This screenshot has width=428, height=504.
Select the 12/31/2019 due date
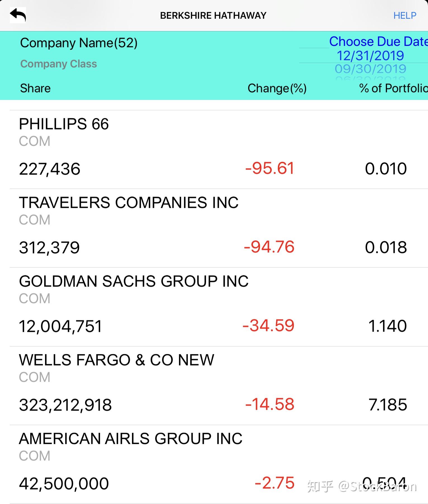pyautogui.click(x=370, y=56)
